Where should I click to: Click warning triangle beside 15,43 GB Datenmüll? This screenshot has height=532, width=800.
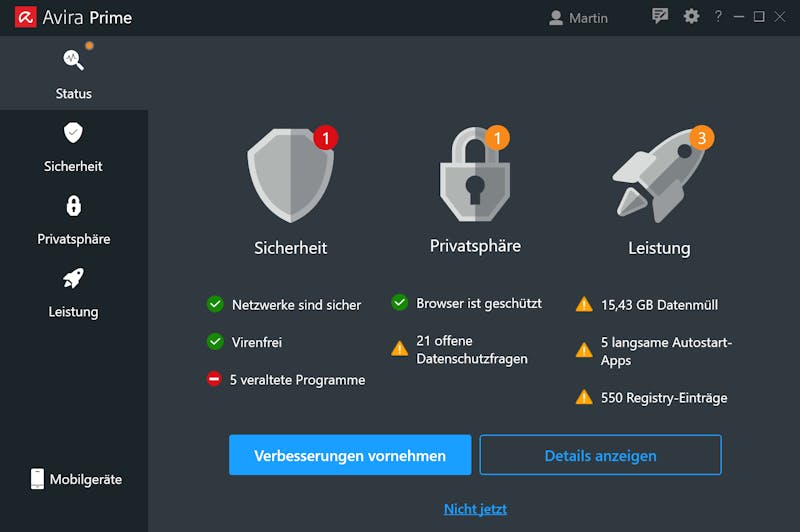tap(584, 305)
